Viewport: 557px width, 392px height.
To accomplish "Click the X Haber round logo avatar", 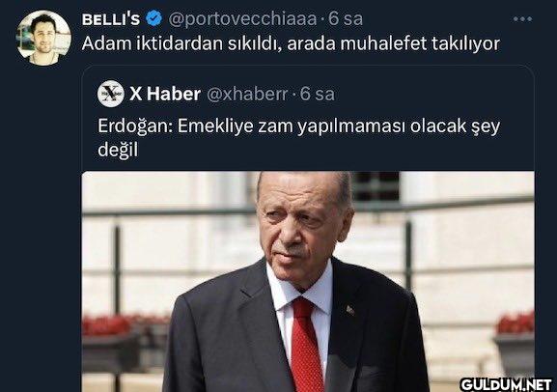I will pyautogui.click(x=111, y=94).
